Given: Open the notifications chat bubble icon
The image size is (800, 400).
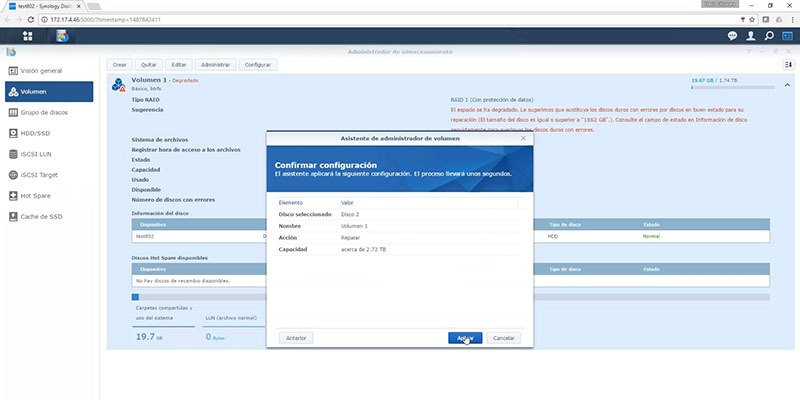Looking at the screenshot, I should tap(732, 36).
